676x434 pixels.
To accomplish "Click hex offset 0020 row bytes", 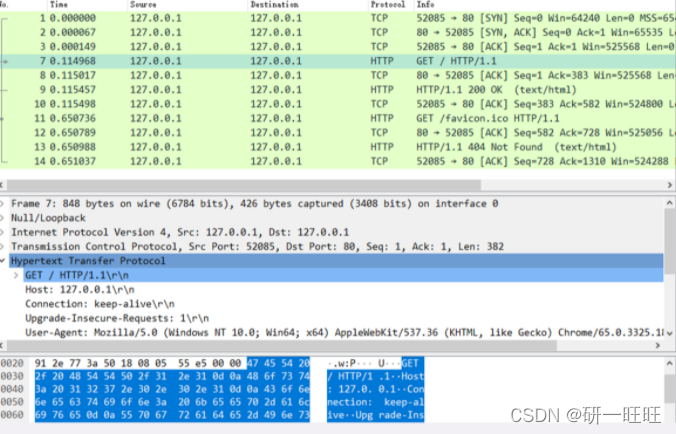I will 172,363.
